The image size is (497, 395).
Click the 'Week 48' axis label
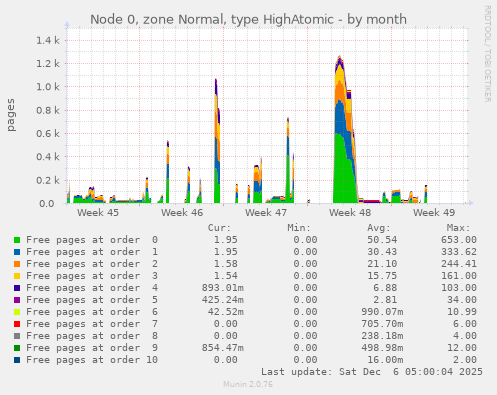[x=350, y=213]
